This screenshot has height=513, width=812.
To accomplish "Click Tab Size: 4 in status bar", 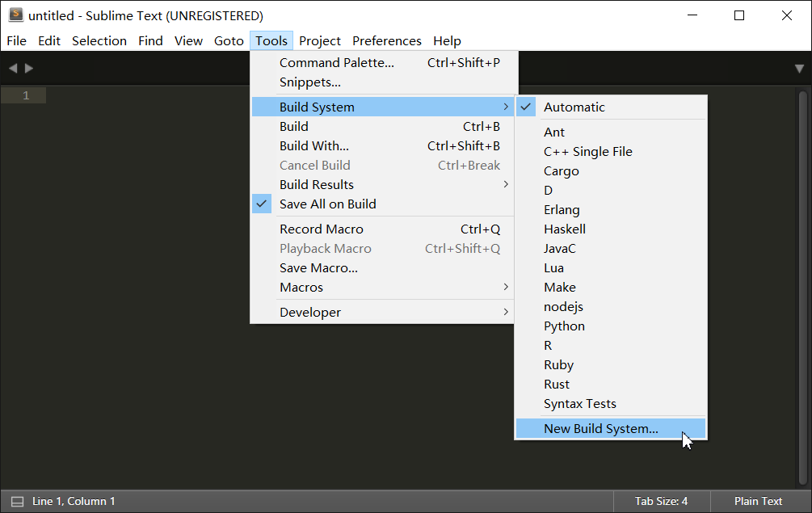I will pyautogui.click(x=661, y=501).
